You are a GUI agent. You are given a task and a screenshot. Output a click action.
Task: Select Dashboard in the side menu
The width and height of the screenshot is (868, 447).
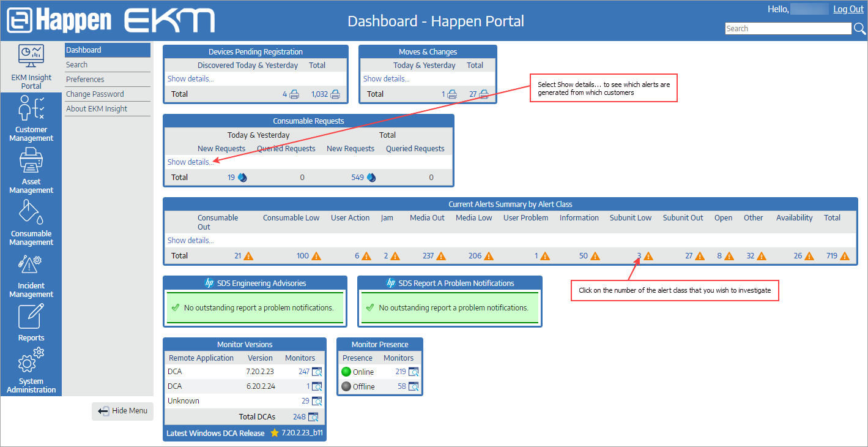point(108,50)
